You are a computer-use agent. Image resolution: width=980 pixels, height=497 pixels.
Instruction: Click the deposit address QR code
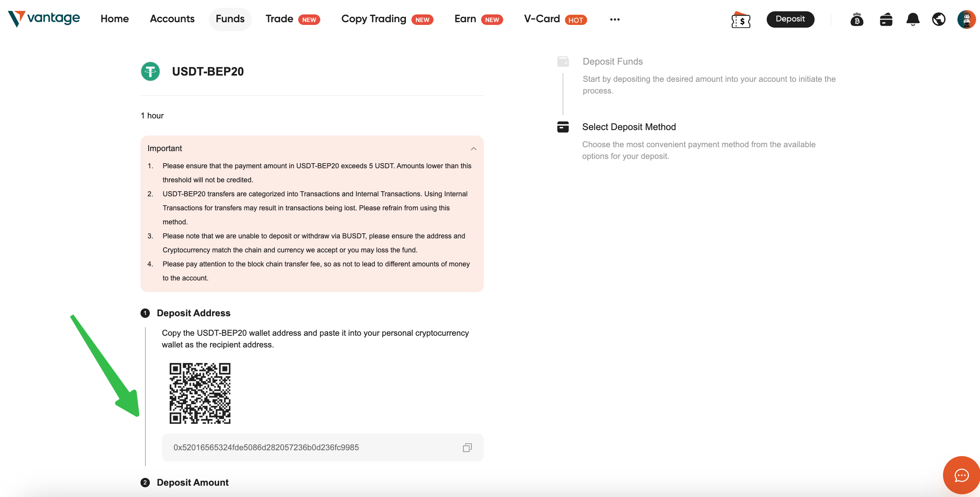200,393
